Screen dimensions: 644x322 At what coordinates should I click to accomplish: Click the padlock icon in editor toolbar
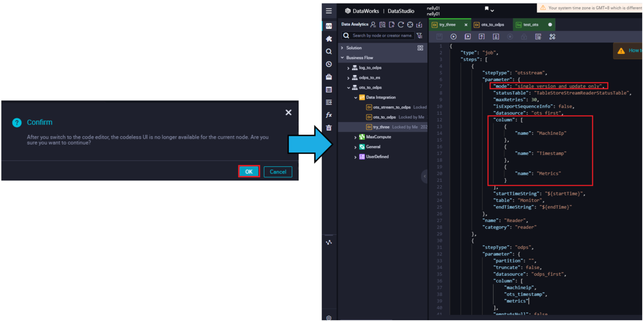click(x=524, y=36)
